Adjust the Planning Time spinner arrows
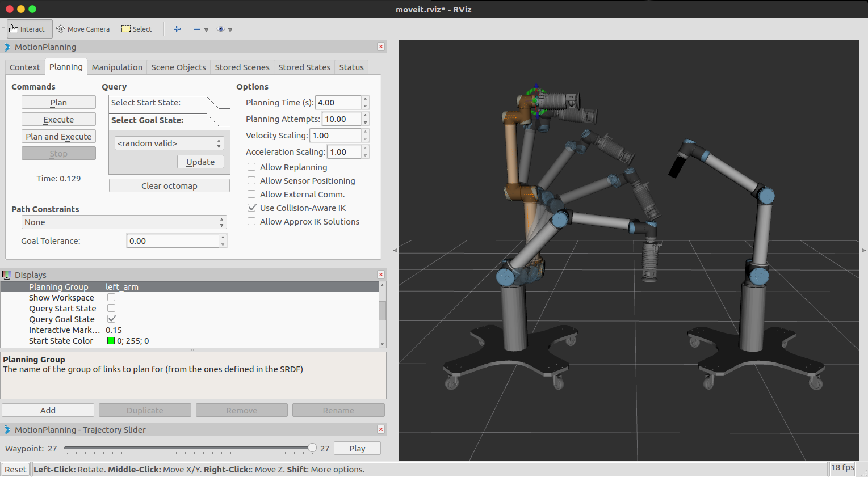This screenshot has height=477, width=868. click(366, 102)
